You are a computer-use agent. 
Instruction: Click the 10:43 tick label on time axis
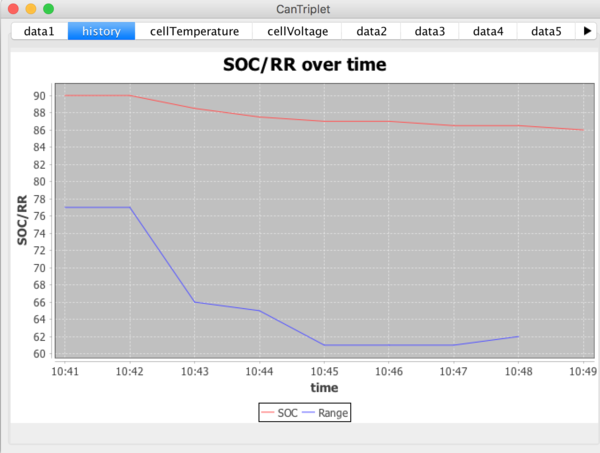click(195, 372)
